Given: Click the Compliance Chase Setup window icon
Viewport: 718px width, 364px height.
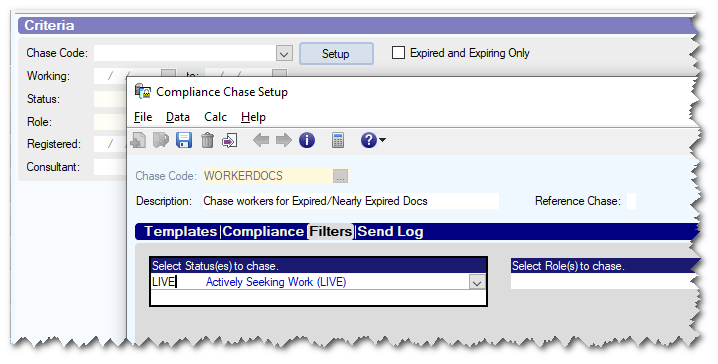Looking at the screenshot, I should coord(143,92).
